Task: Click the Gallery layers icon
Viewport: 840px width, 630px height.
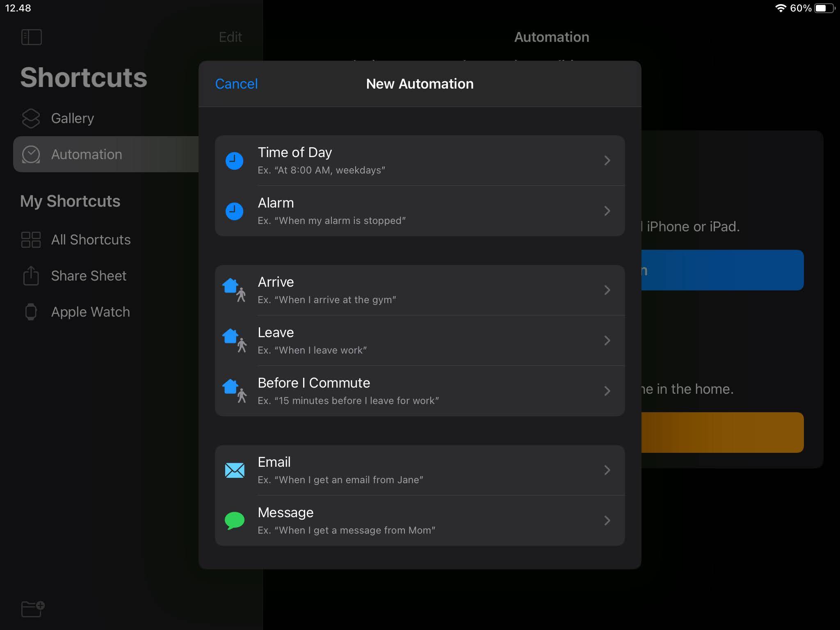Action: pyautogui.click(x=31, y=118)
